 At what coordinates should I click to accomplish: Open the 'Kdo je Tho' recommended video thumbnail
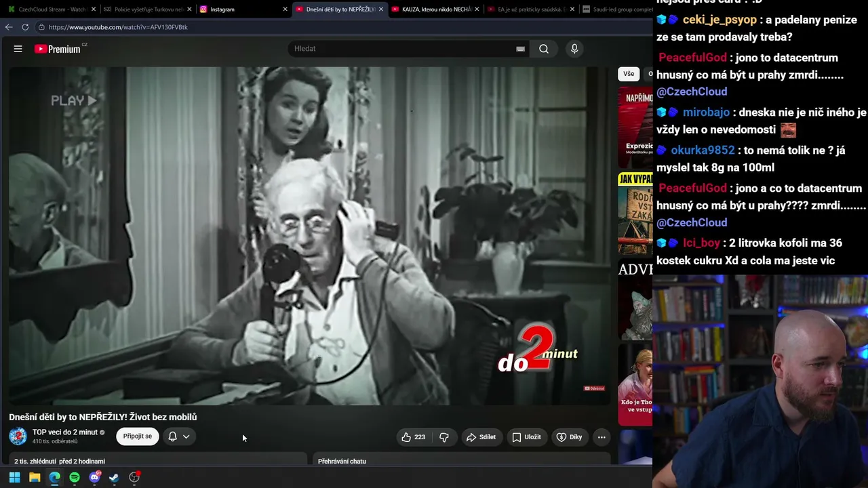coord(635,384)
